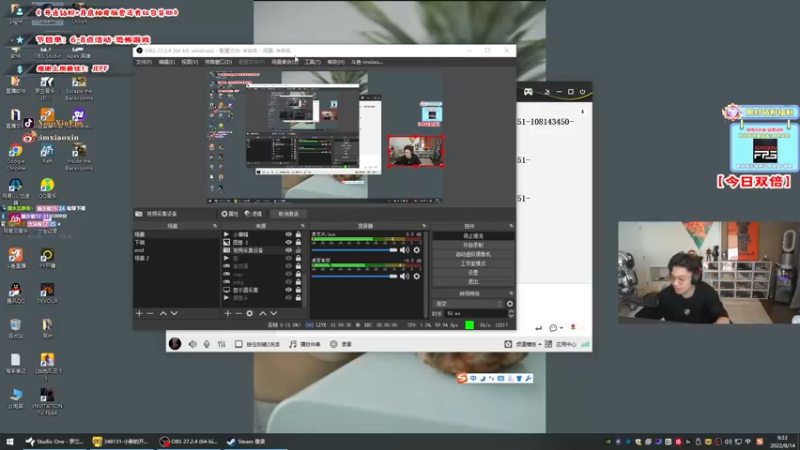The height and width of the screenshot is (450, 800).
Task: Open QQ音乐 desktop shortcut
Action: pos(47,189)
